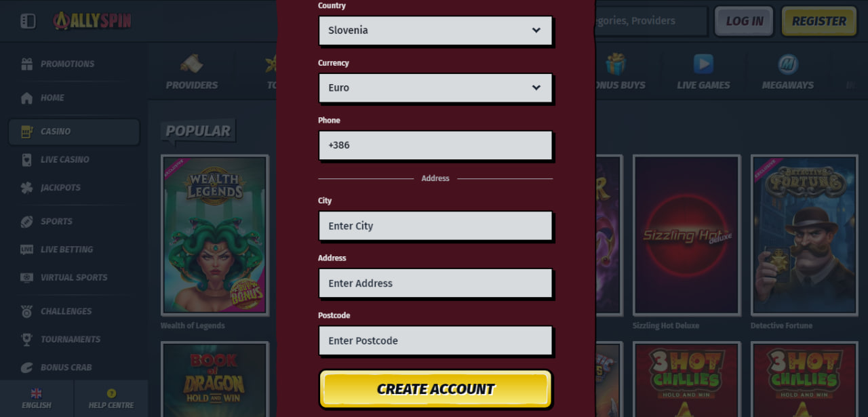Image resolution: width=868 pixels, height=417 pixels.
Task: Focus the Enter City input field
Action: pyautogui.click(x=435, y=226)
